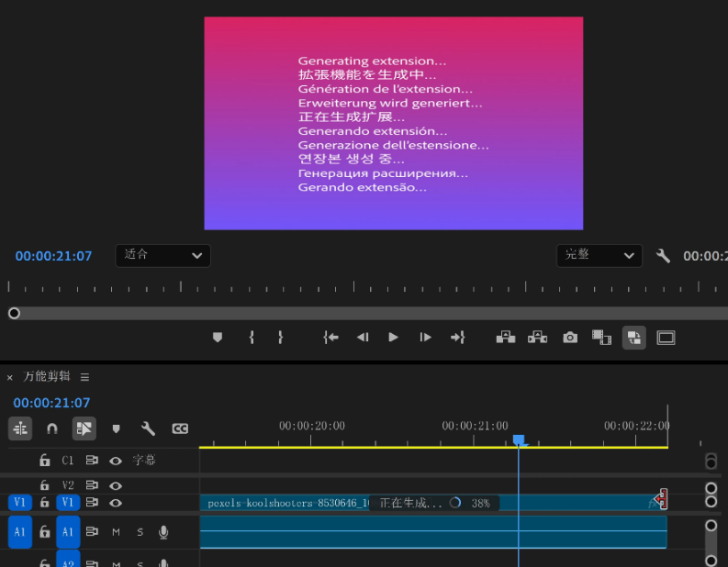Open the 适合 zoom level dropdown

(162, 255)
